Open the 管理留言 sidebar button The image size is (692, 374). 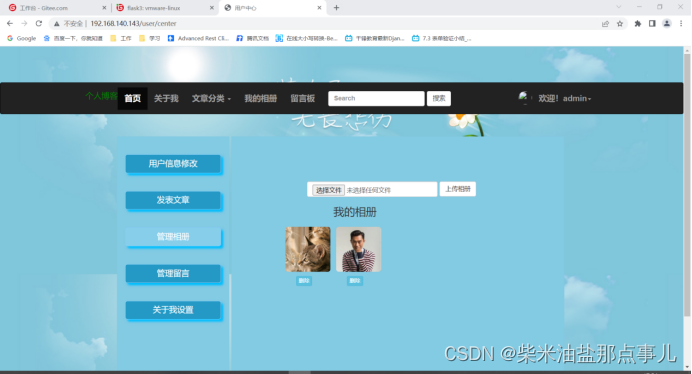pos(173,273)
